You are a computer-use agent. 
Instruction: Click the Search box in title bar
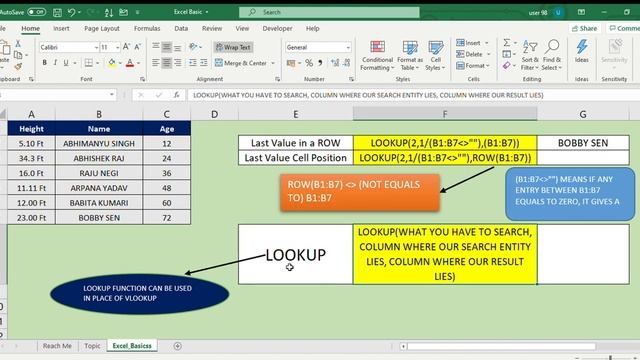(x=329, y=12)
